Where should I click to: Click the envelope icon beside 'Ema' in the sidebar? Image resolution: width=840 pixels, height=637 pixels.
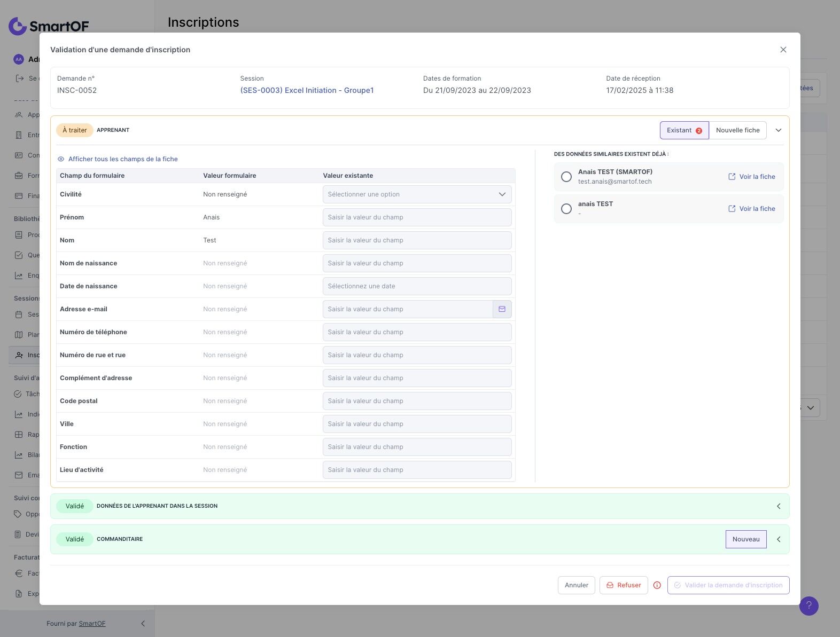(x=19, y=475)
